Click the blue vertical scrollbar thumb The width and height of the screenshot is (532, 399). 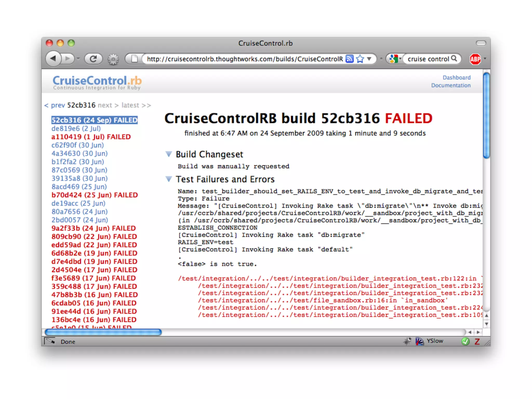(x=486, y=116)
